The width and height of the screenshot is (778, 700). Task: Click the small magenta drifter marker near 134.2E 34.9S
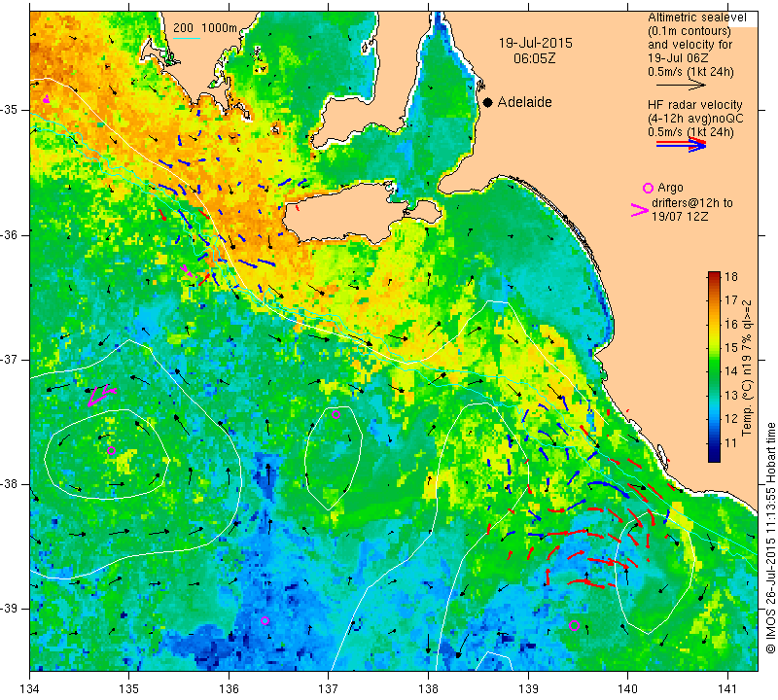pyautogui.click(x=46, y=99)
